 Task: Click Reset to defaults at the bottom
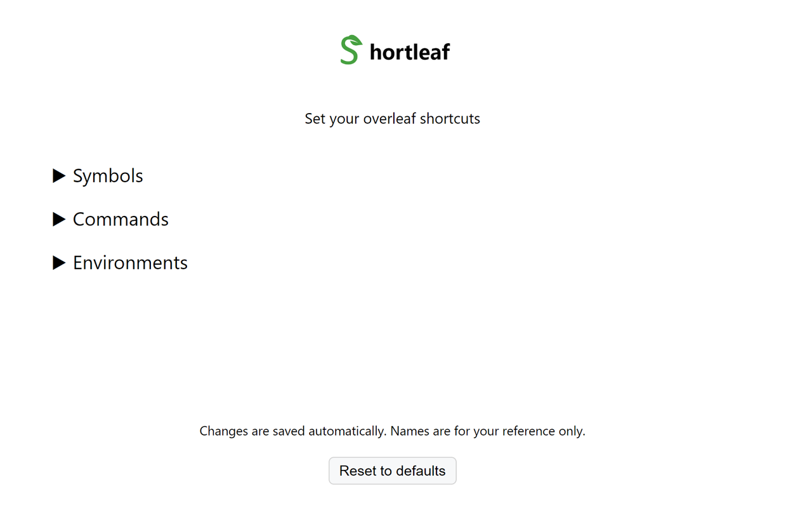coord(392,471)
